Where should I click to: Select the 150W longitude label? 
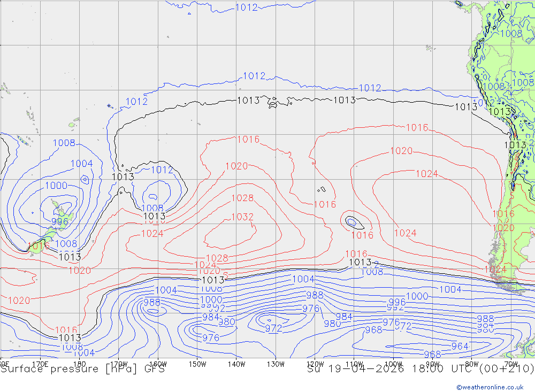pos(197,364)
